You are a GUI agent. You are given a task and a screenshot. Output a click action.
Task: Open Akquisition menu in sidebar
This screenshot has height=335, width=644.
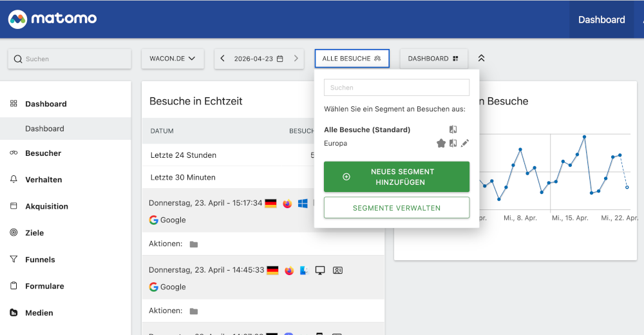click(46, 206)
